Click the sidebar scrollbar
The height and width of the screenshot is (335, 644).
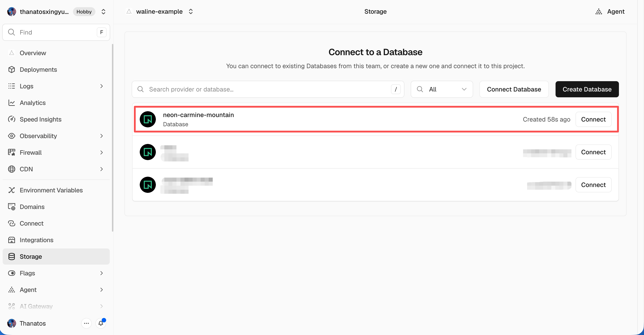(112, 138)
